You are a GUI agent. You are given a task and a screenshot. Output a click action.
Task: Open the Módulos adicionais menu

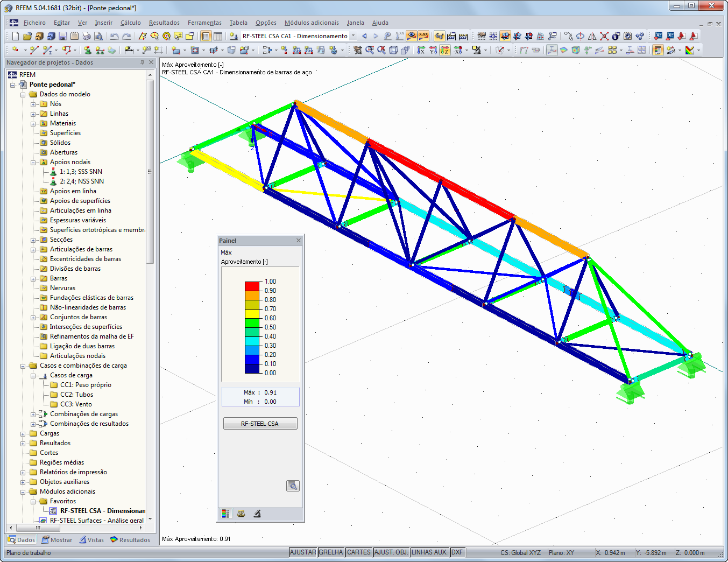click(x=312, y=23)
